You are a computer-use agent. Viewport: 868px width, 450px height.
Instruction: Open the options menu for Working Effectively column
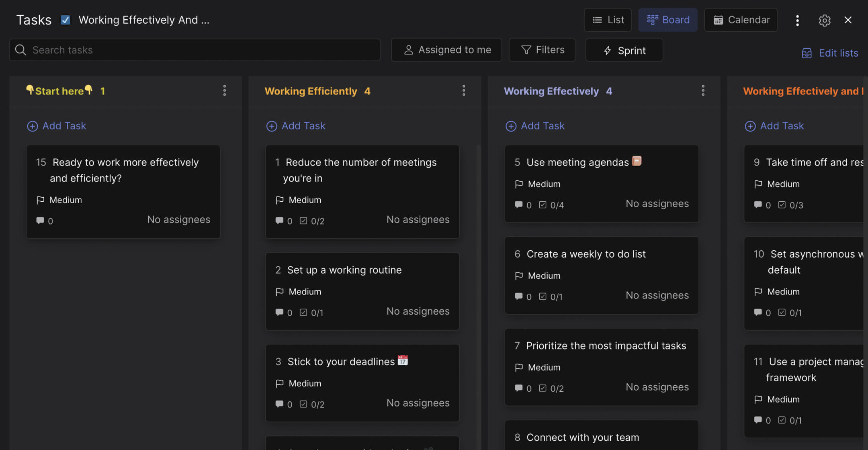click(703, 91)
